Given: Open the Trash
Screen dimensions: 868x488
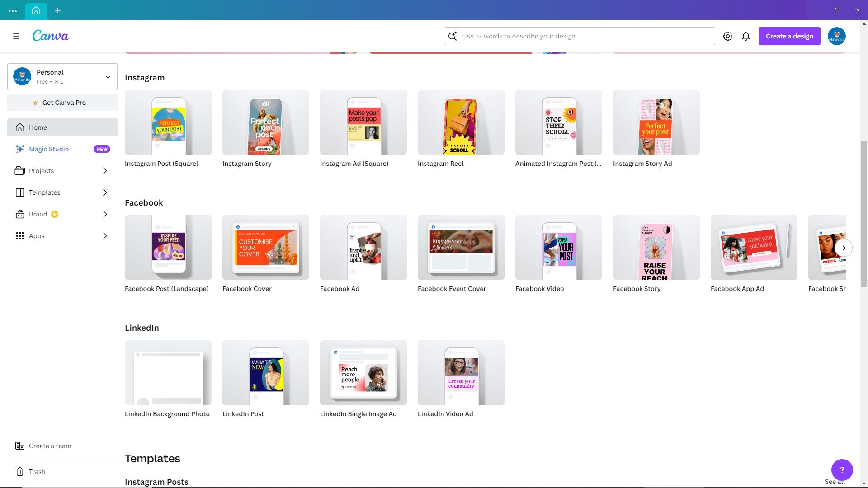Looking at the screenshot, I should point(37,471).
